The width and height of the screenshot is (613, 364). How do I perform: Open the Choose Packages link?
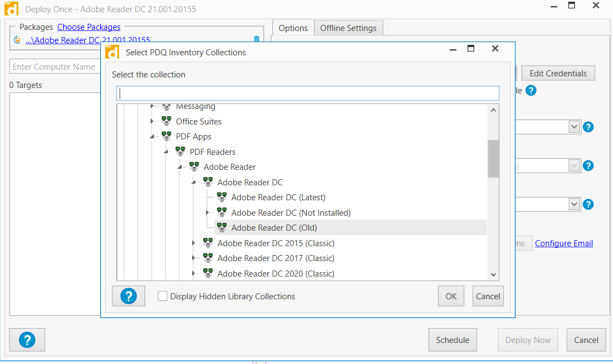click(89, 27)
